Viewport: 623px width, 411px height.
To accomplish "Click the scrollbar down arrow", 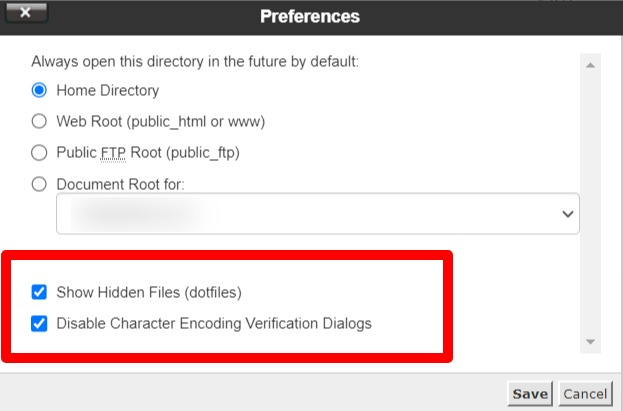I will 590,342.
